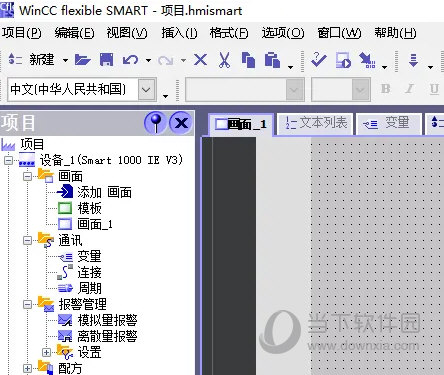The width and height of the screenshot is (444, 375).
Task: Select 设备_1(Smart 1000 IE V3) tree item
Action: (x=111, y=160)
